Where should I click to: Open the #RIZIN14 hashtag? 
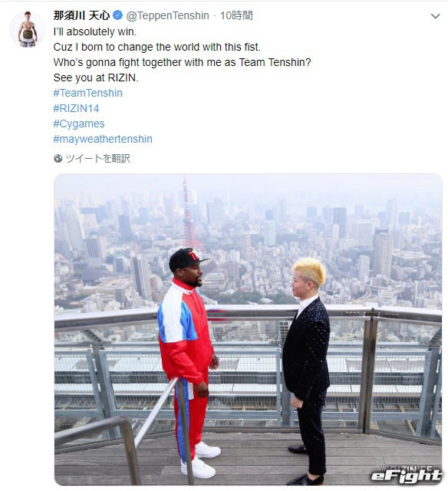coord(76,108)
